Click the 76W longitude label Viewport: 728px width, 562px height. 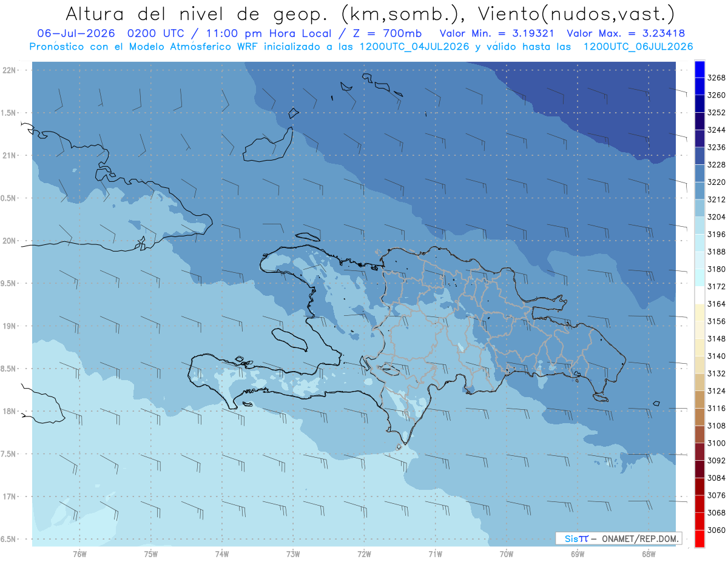coord(79,554)
